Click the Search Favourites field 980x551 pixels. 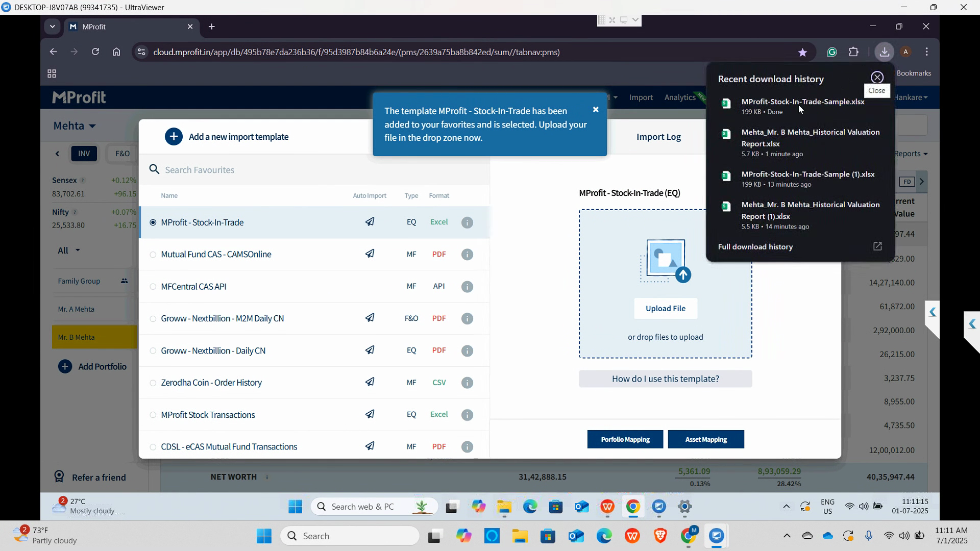pos(314,170)
